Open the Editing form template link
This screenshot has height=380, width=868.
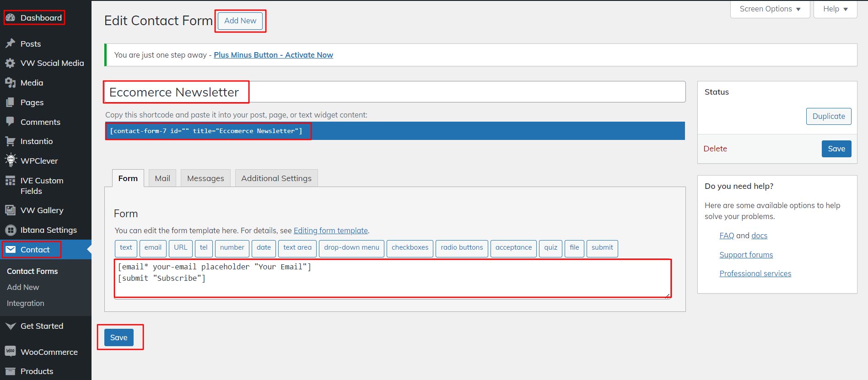click(x=330, y=230)
